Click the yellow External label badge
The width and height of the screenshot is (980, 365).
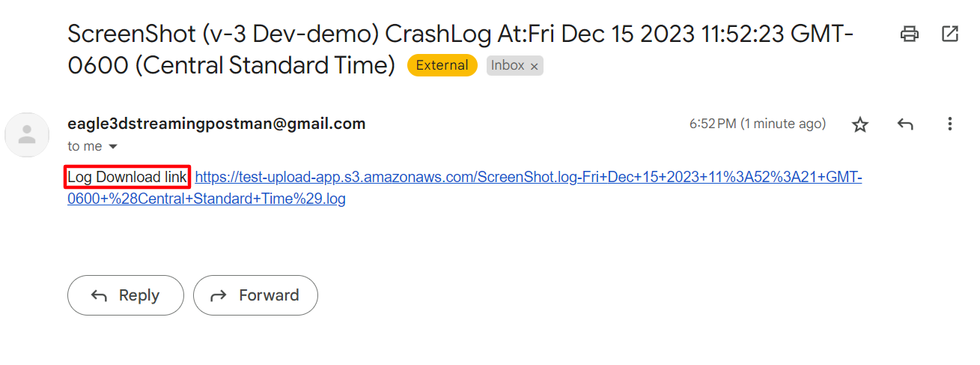pyautogui.click(x=442, y=65)
